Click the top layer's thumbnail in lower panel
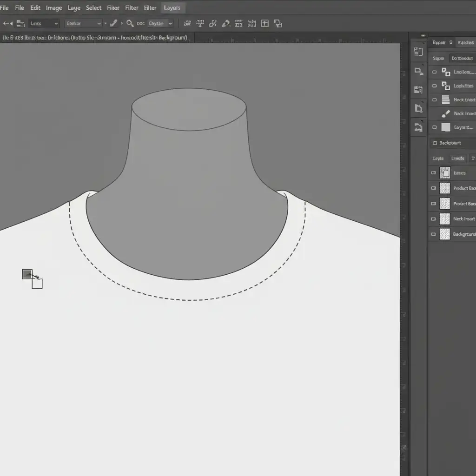476x476 pixels. tap(445, 173)
